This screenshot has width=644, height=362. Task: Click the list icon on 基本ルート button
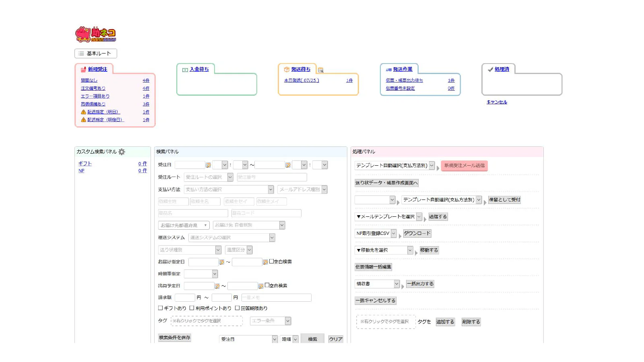81,53
